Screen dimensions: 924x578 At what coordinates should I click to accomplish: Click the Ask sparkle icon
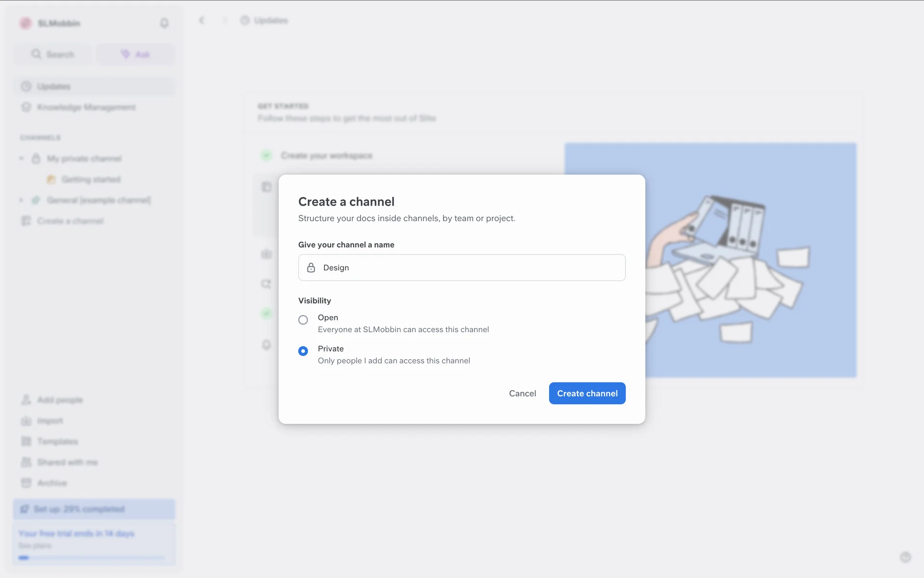125,54
